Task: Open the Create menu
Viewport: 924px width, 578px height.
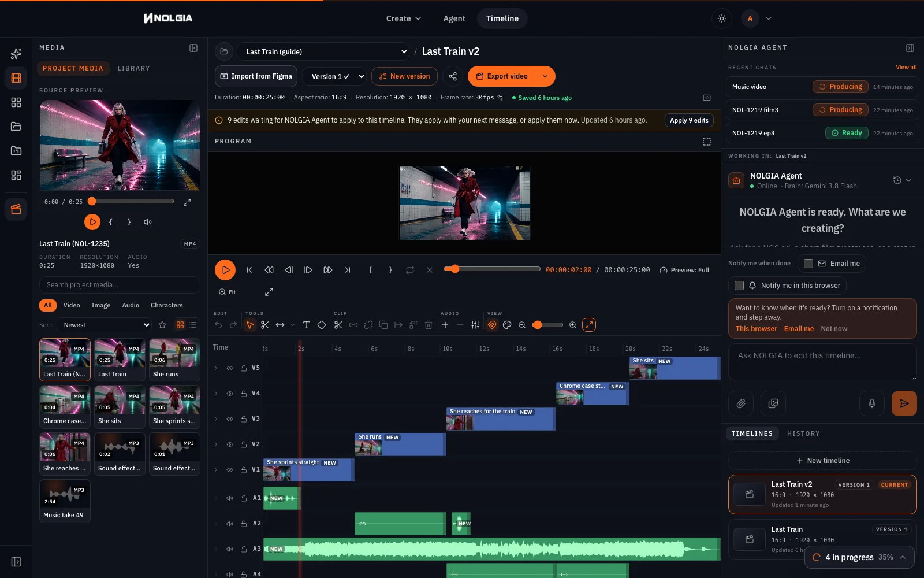Action: point(403,18)
